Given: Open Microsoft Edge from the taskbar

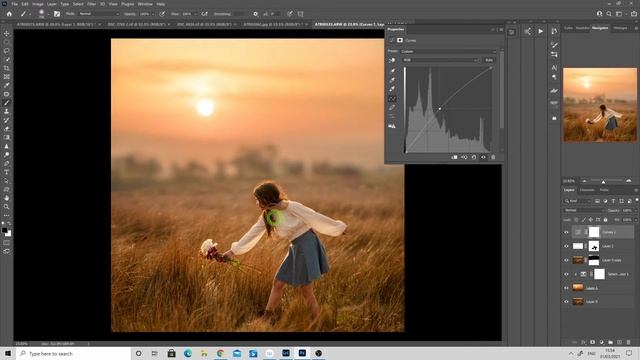Looking at the screenshot, I should [x=188, y=353].
